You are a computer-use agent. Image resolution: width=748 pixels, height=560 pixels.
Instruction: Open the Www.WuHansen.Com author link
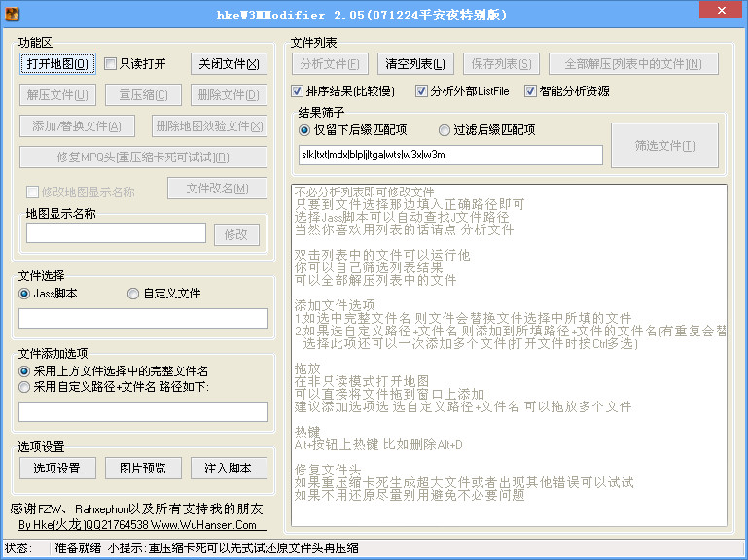tap(142, 525)
